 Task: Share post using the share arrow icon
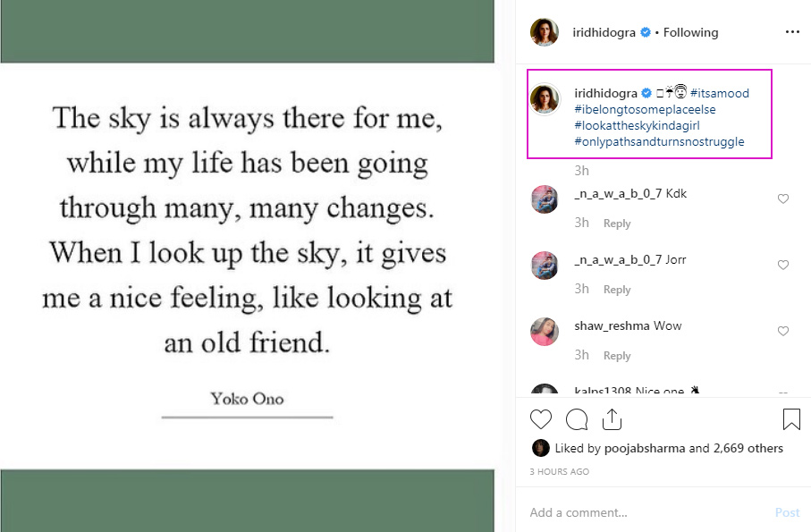tap(612, 418)
